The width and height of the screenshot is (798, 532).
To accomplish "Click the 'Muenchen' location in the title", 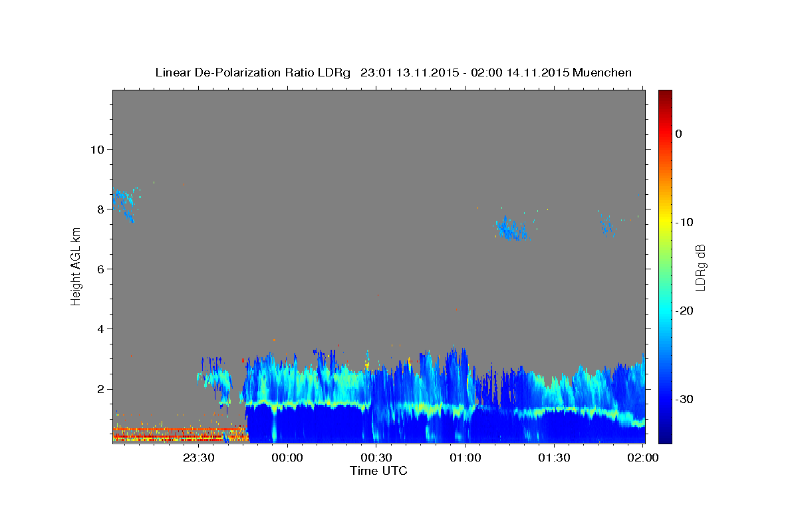I will [x=602, y=72].
